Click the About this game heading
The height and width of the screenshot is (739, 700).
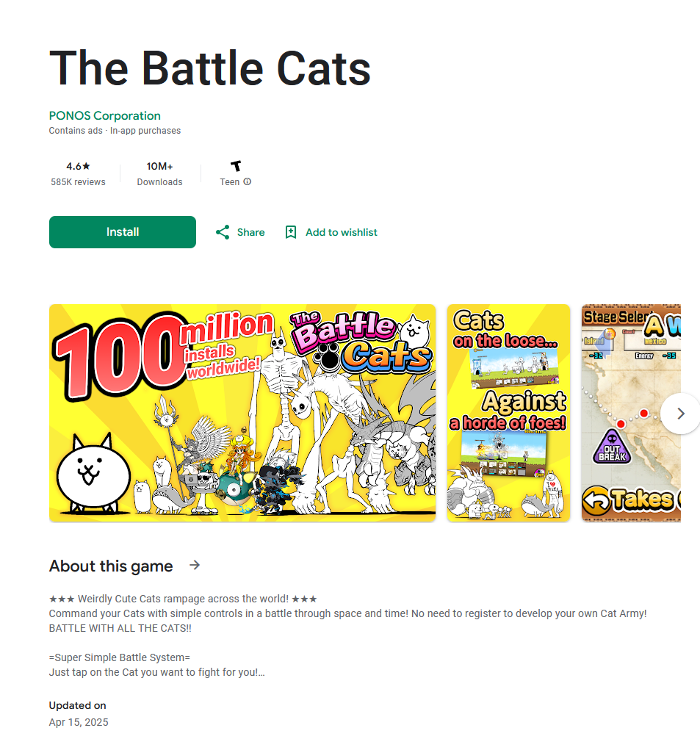click(111, 566)
